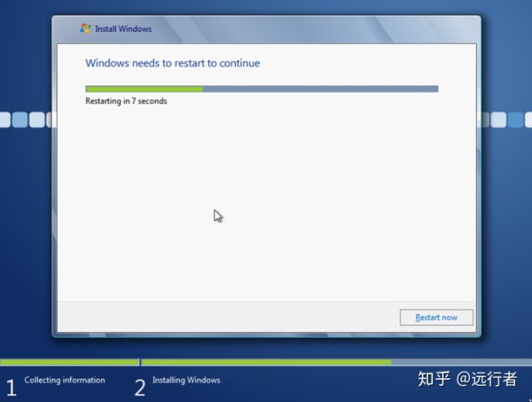The width and height of the screenshot is (532, 402).
Task: Click the step number 2
Action: pos(140,388)
